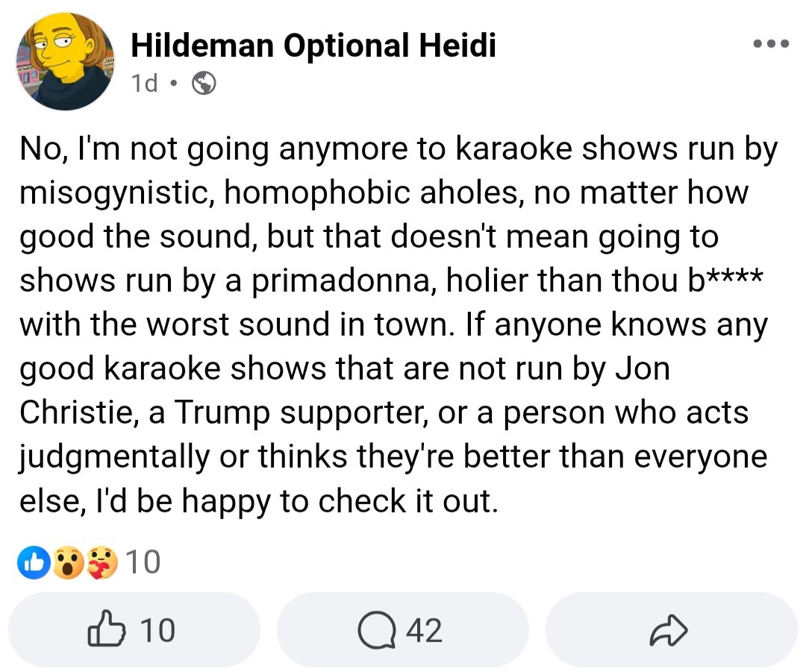Share the post using the arrow icon
The height and width of the screenshot is (672, 806).
668,631
